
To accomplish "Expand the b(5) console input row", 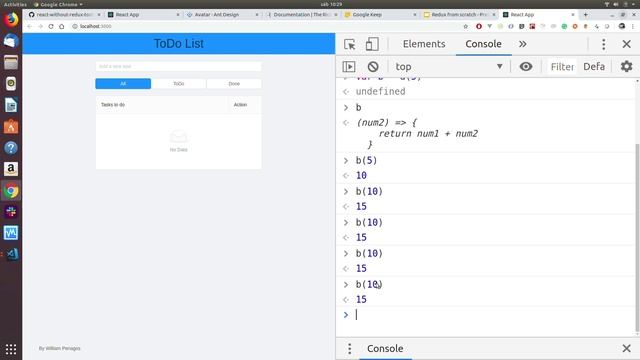I will [x=346, y=161].
